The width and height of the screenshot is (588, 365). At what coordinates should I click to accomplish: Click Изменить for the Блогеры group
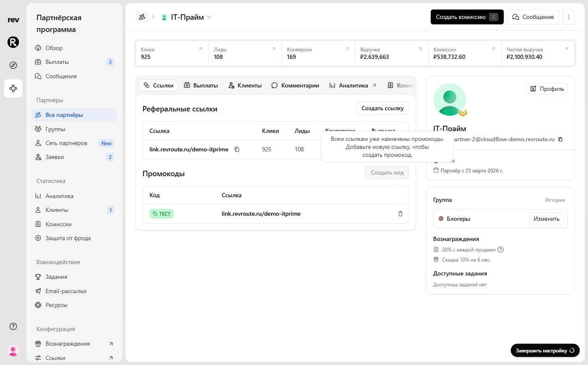pyautogui.click(x=546, y=219)
